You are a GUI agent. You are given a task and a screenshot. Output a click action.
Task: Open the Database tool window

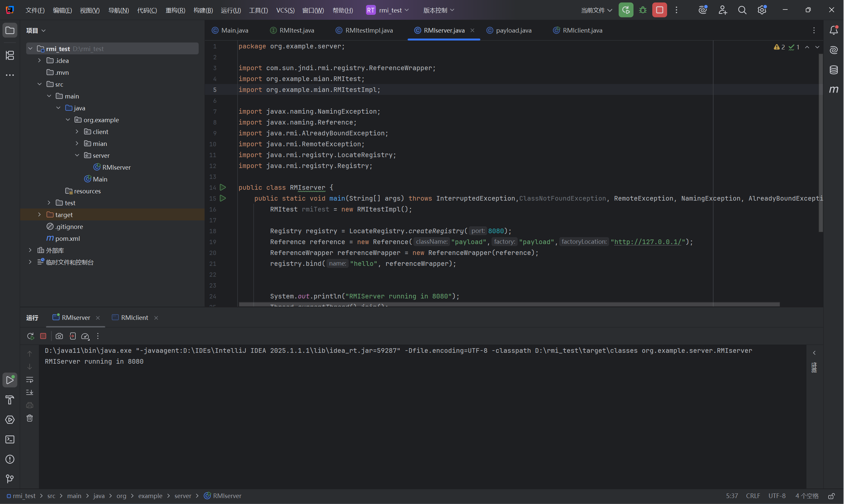833,70
